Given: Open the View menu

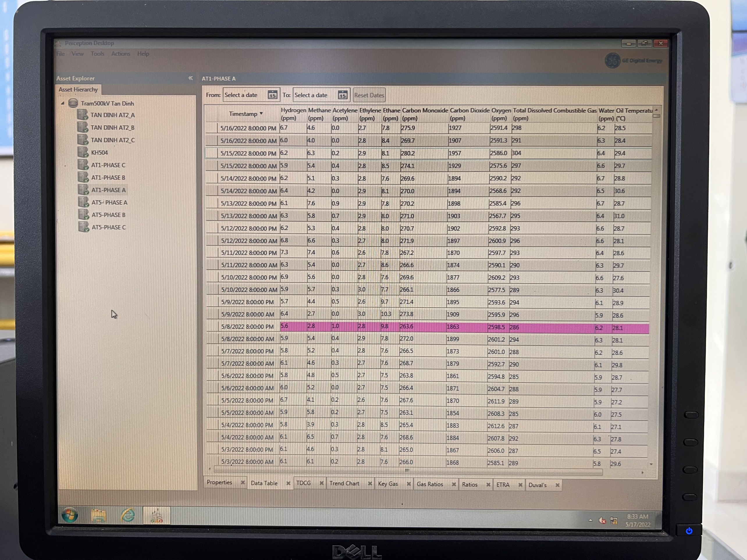Looking at the screenshot, I should [77, 54].
